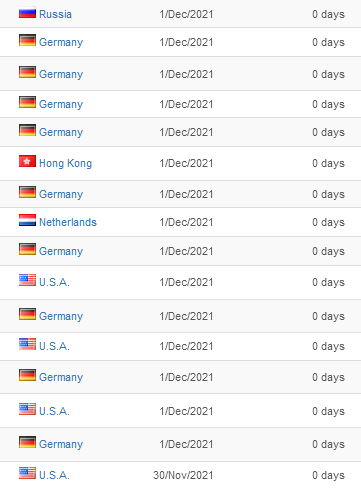Click the 30/Nov/2021 date cell
361x488 pixels.
pos(183,475)
